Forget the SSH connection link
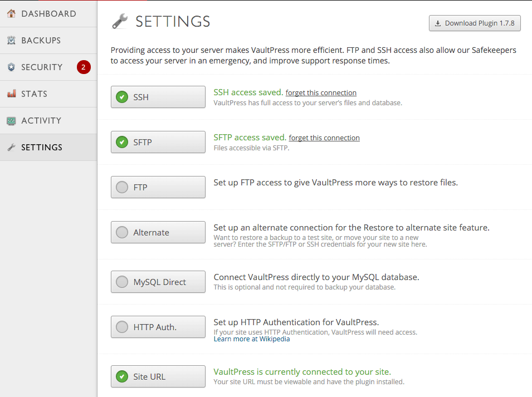 tap(321, 92)
